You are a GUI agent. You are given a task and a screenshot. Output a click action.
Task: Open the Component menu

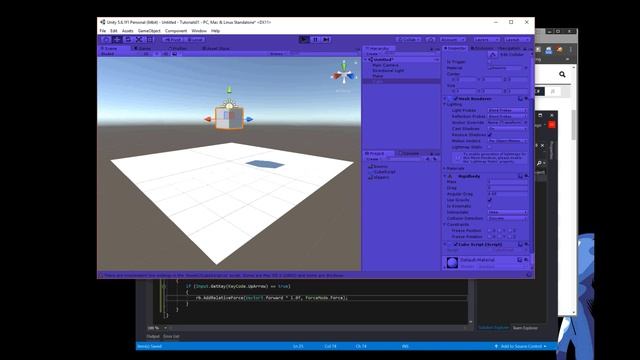[176, 31]
